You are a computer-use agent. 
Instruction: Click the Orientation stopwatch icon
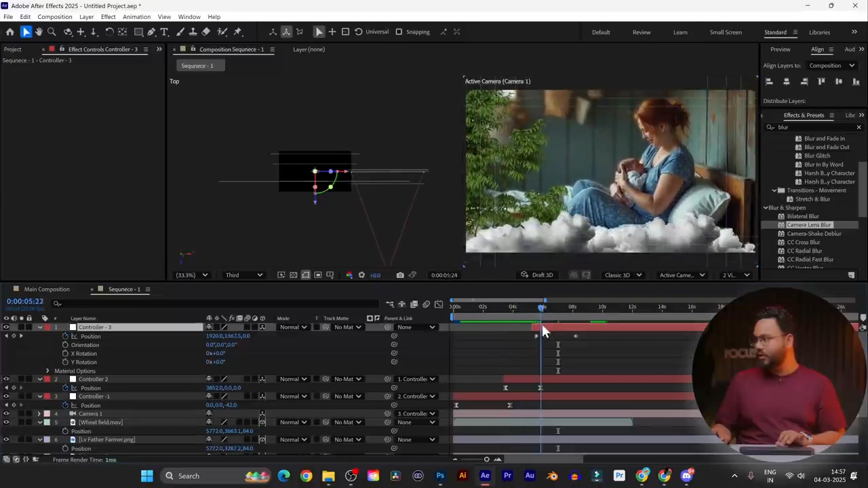point(66,345)
